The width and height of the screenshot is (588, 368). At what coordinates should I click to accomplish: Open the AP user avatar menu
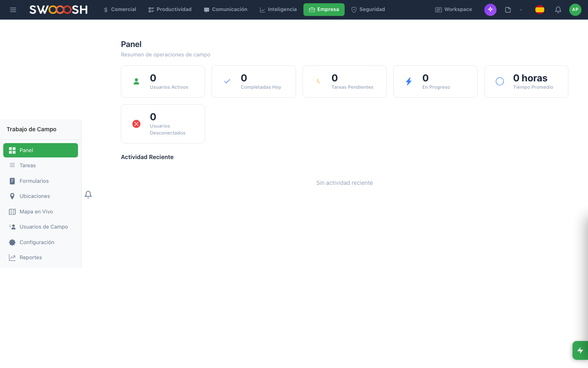tap(575, 10)
